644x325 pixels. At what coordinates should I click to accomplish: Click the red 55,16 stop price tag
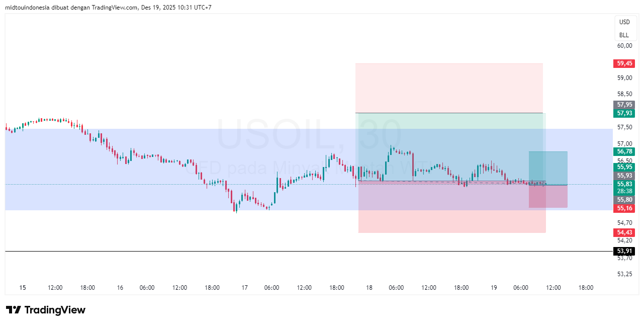click(624, 208)
